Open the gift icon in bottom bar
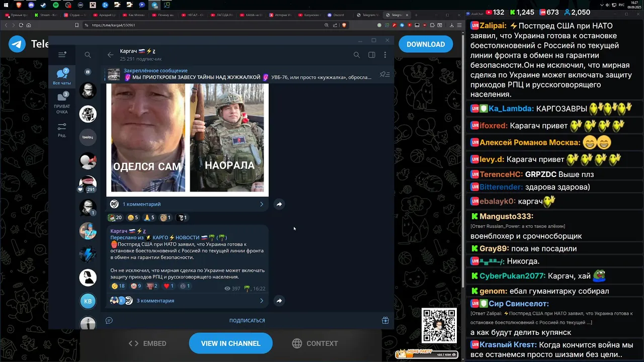Screen dimensions: 644x362 pos(385,320)
